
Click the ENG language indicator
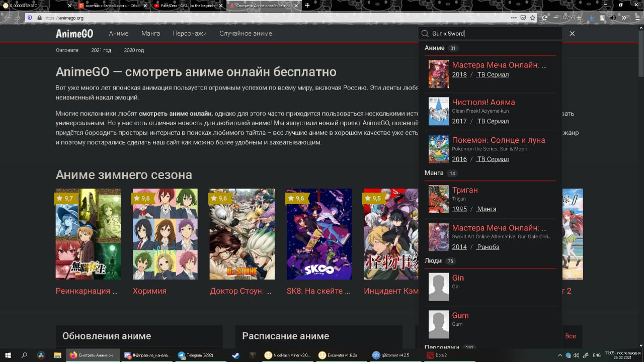pyautogui.click(x=597, y=355)
